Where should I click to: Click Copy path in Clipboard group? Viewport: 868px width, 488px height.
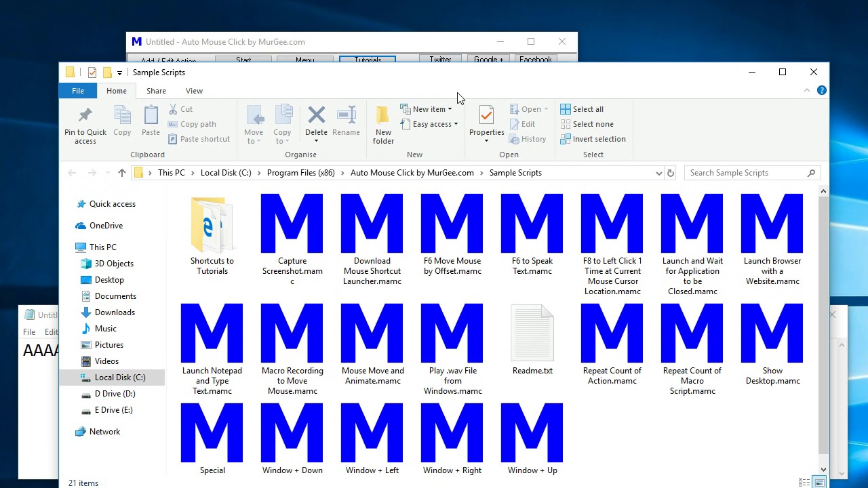192,124
